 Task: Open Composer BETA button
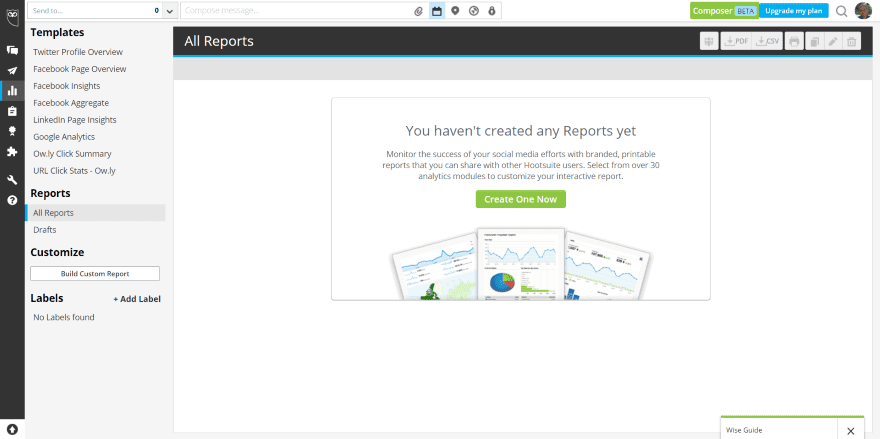click(x=725, y=11)
